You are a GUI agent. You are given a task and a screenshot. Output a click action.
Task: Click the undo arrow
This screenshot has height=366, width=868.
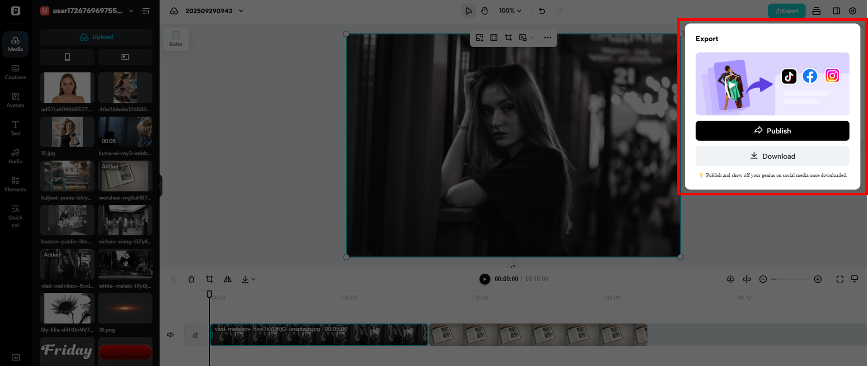pyautogui.click(x=542, y=11)
